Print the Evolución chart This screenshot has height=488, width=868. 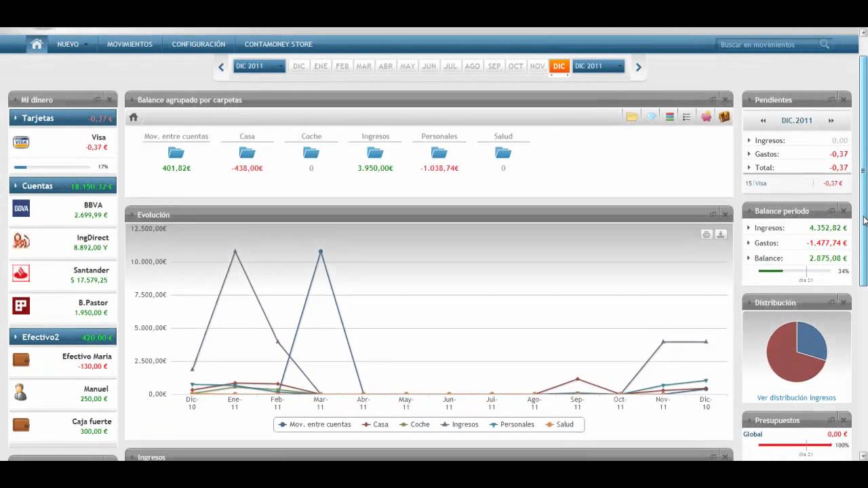707,235
